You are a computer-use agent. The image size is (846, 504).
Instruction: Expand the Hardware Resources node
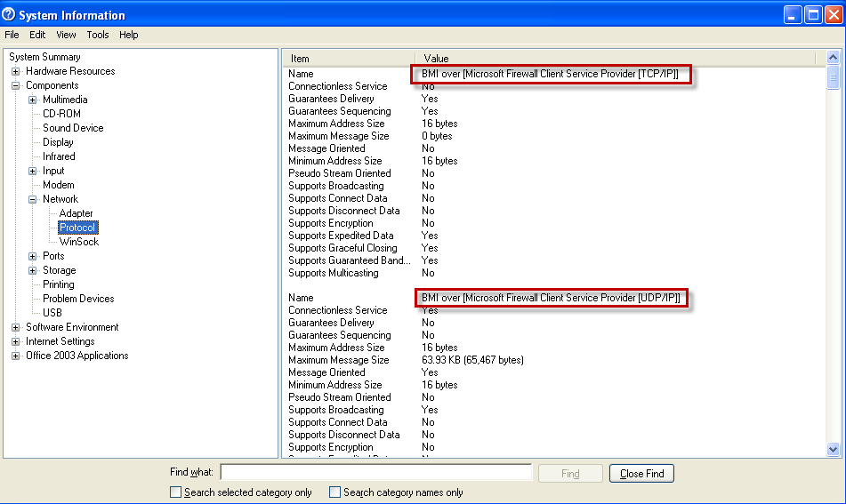pyautogui.click(x=16, y=71)
